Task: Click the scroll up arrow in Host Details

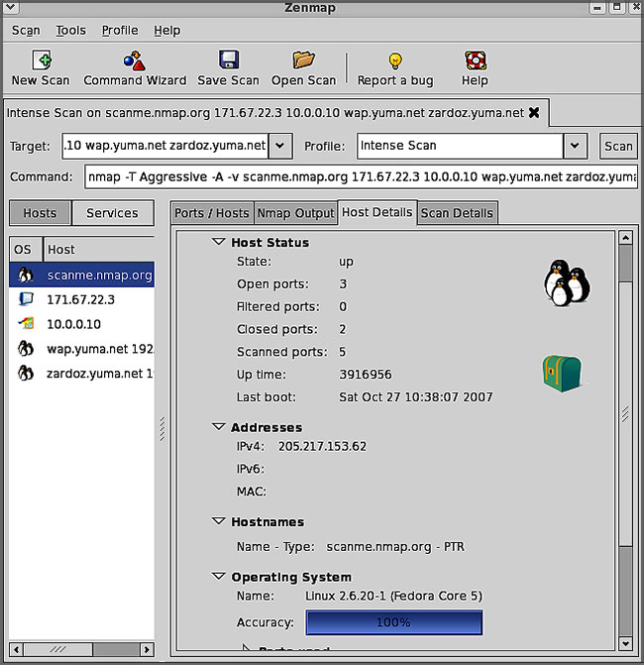Action: [x=625, y=238]
